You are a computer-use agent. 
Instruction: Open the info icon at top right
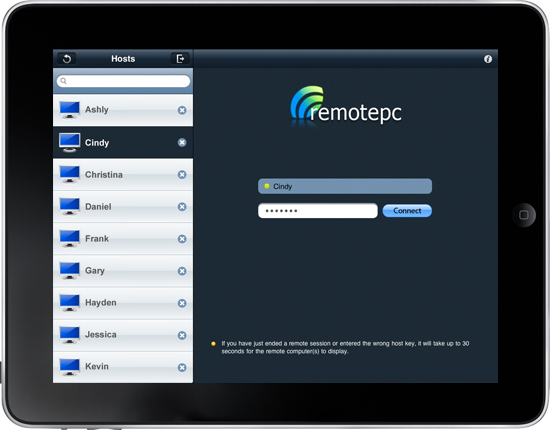click(x=488, y=59)
